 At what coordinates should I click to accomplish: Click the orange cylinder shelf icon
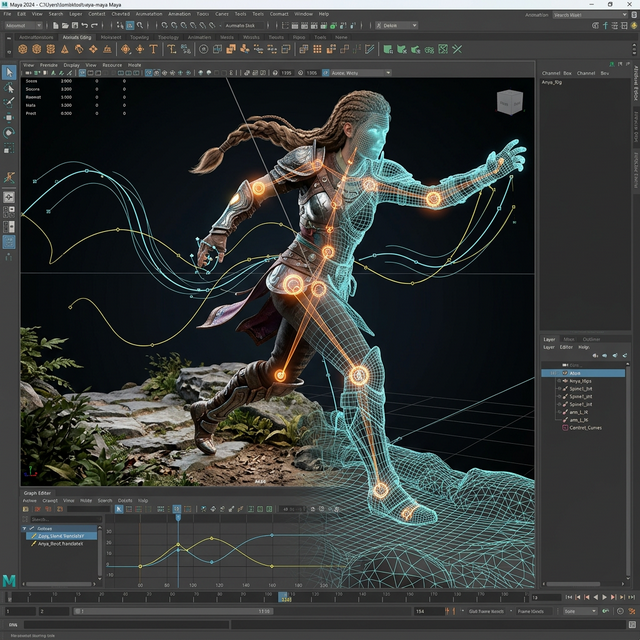[x=51, y=49]
